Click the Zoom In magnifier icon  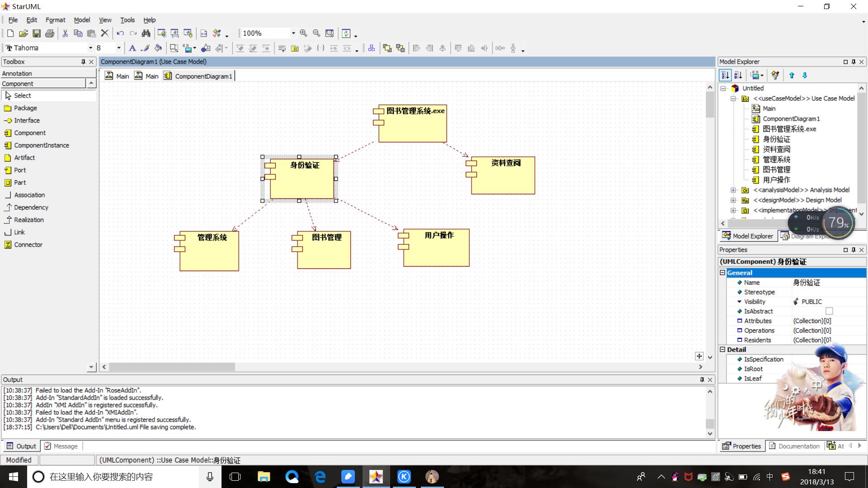pos(303,33)
